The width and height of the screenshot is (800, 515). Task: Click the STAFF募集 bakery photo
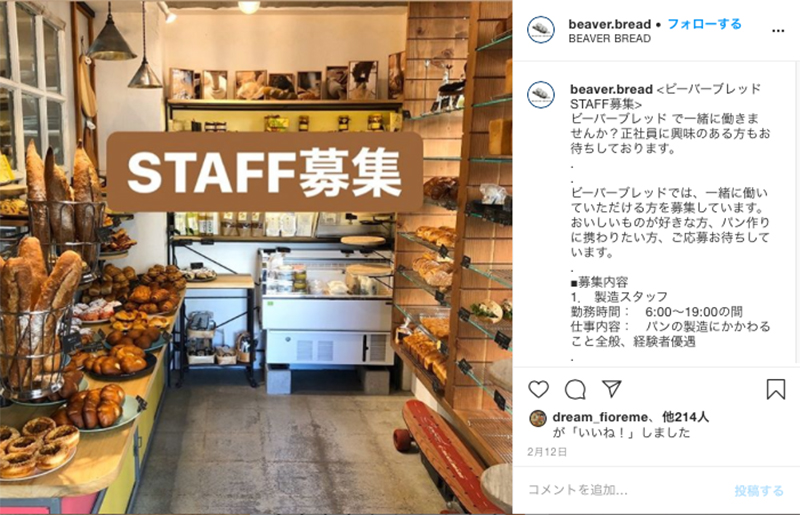(256, 257)
